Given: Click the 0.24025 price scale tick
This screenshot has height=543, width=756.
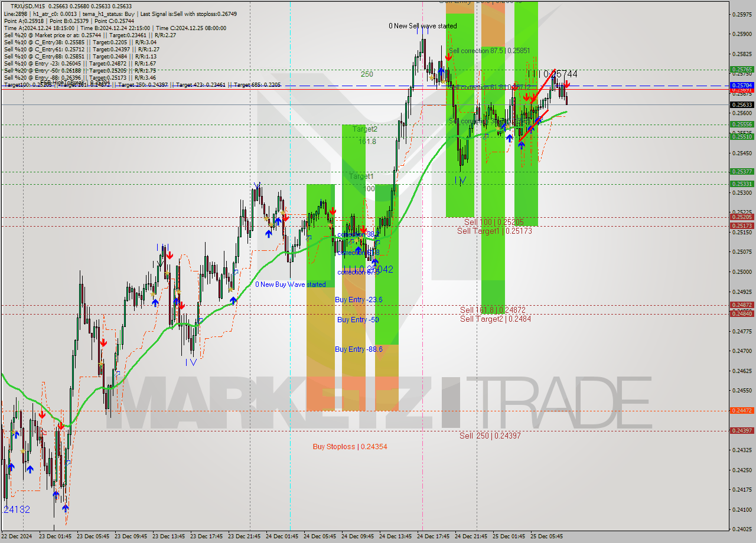Looking at the screenshot, I should click(742, 529).
